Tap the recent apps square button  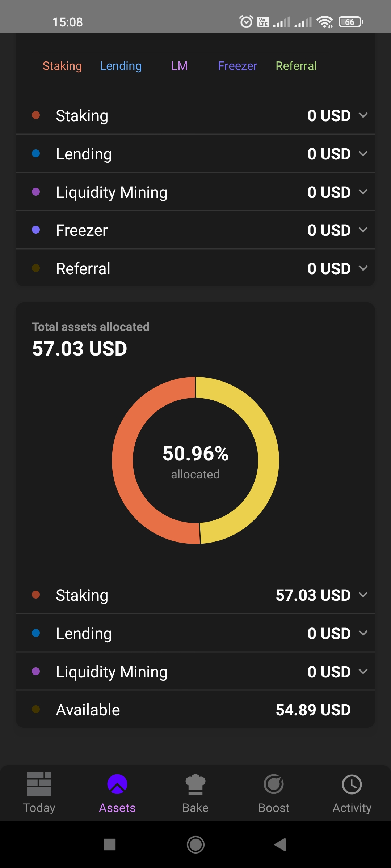pyautogui.click(x=110, y=844)
